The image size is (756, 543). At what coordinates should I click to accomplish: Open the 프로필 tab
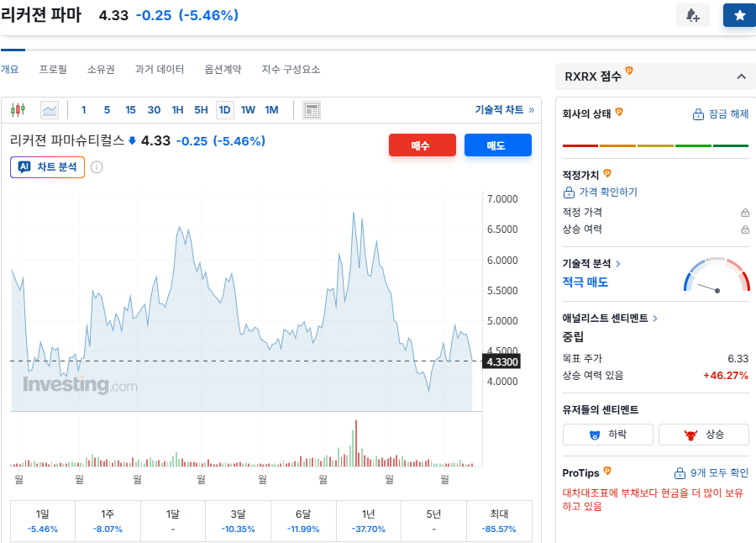click(x=53, y=70)
